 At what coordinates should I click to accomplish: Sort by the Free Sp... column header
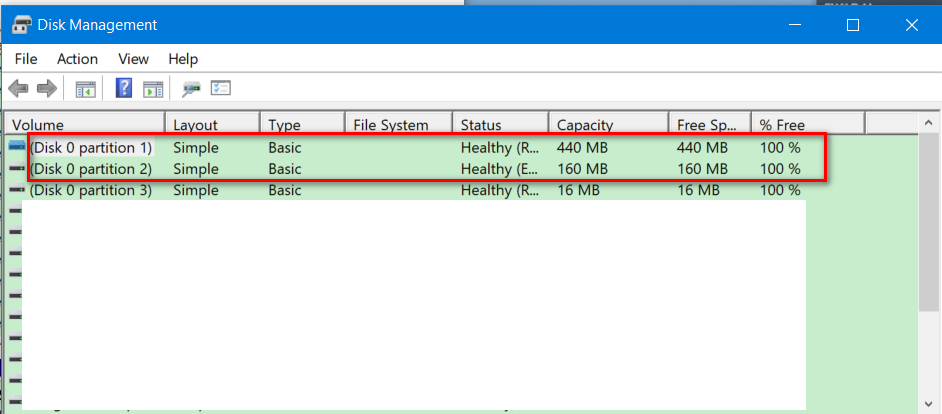(710, 123)
